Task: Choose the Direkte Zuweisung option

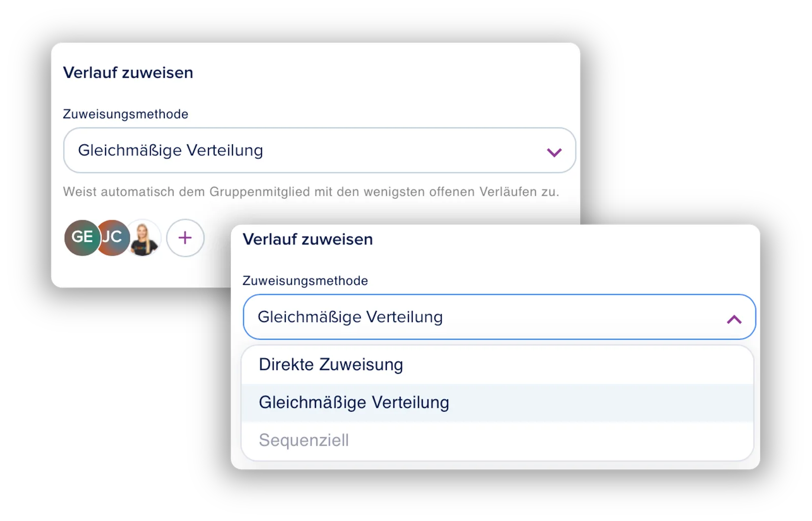Action: point(497,365)
